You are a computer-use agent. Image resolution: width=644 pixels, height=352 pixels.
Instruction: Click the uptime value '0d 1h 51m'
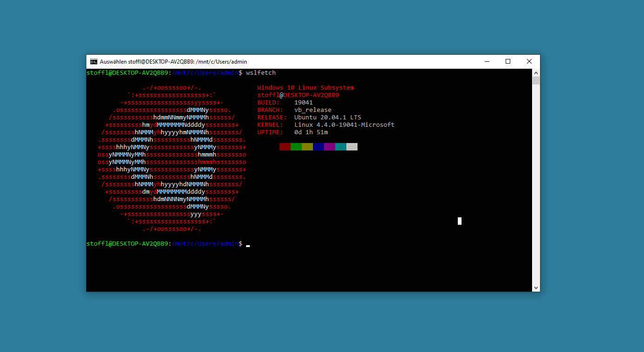pos(311,132)
